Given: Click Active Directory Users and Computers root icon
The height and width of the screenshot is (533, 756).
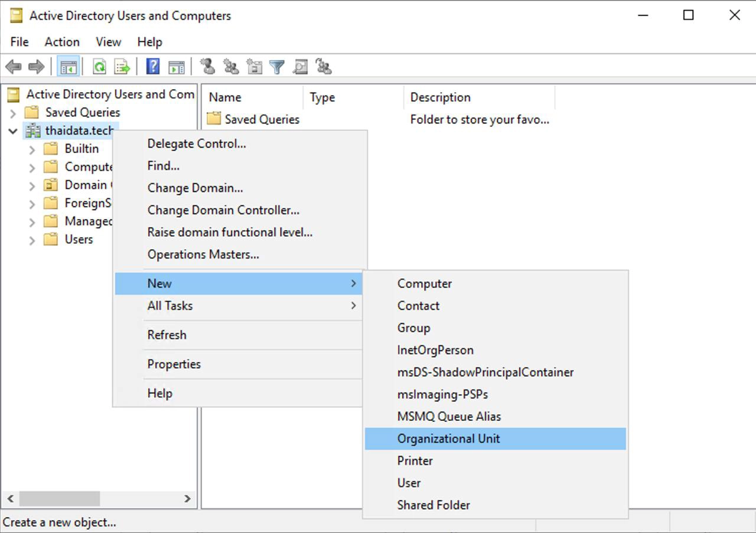Looking at the screenshot, I should coord(14,94).
